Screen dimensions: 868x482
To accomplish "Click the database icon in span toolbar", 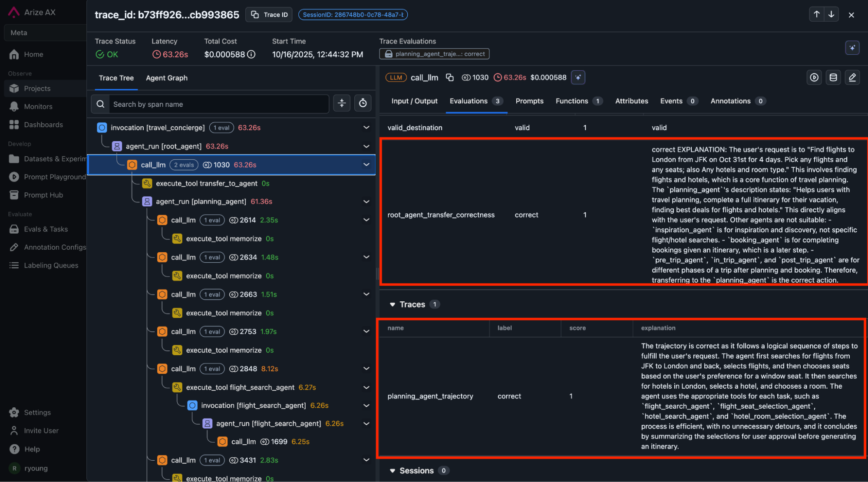I will click(833, 77).
